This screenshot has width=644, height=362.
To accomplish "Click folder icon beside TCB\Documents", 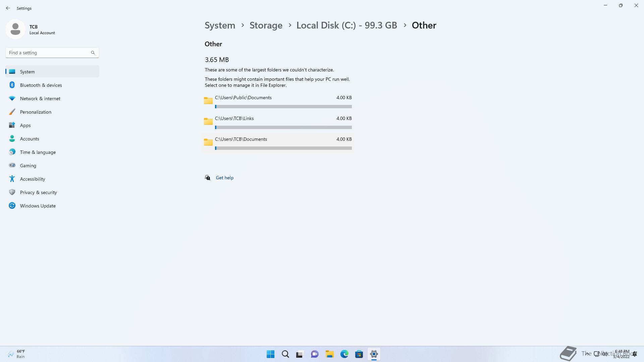I will [208, 142].
